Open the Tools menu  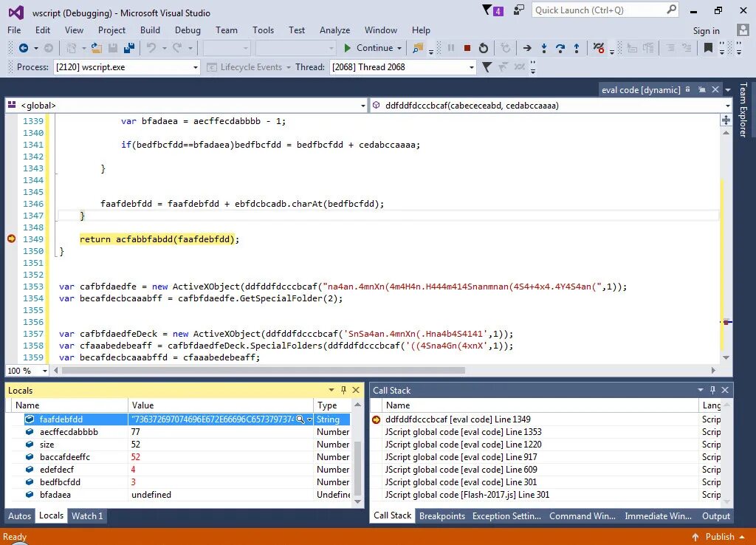pyautogui.click(x=263, y=30)
